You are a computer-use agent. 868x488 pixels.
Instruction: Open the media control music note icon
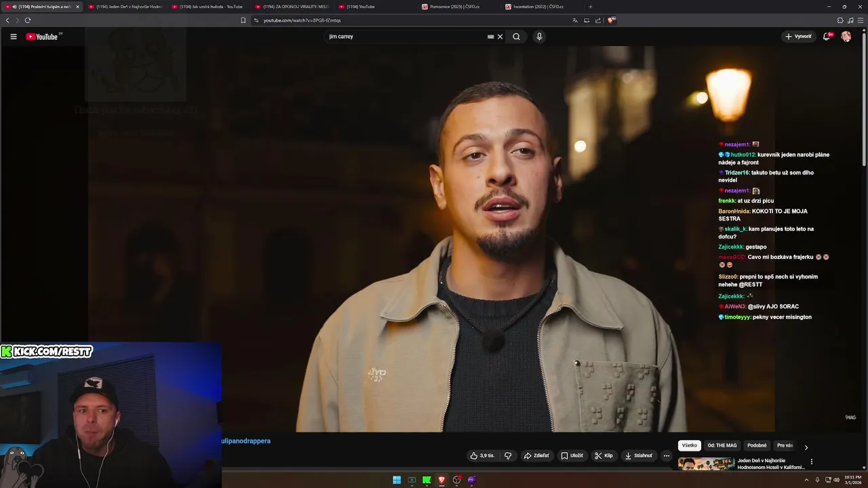850,20
